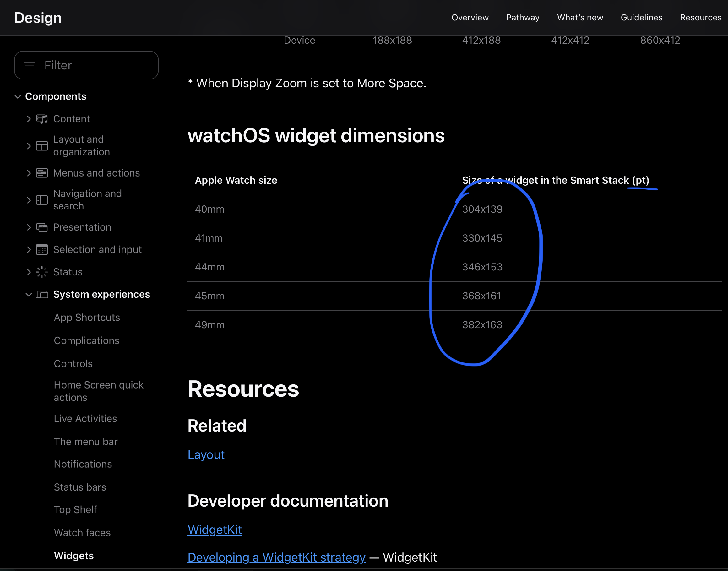Image resolution: width=728 pixels, height=571 pixels.
Task: Open the Guidelines nav item
Action: coord(641,17)
